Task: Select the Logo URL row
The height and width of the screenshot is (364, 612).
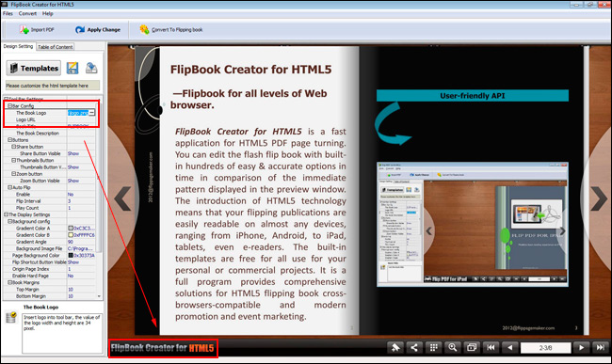Action: pos(49,119)
